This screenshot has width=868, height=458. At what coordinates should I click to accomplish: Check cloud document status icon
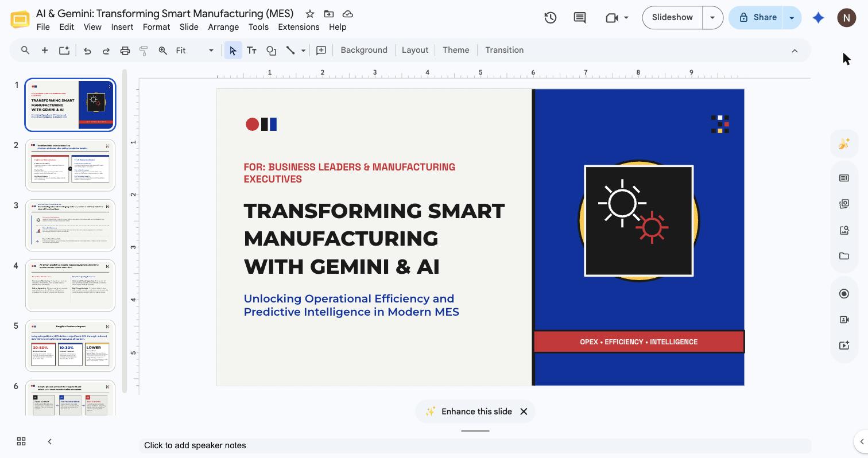(347, 14)
